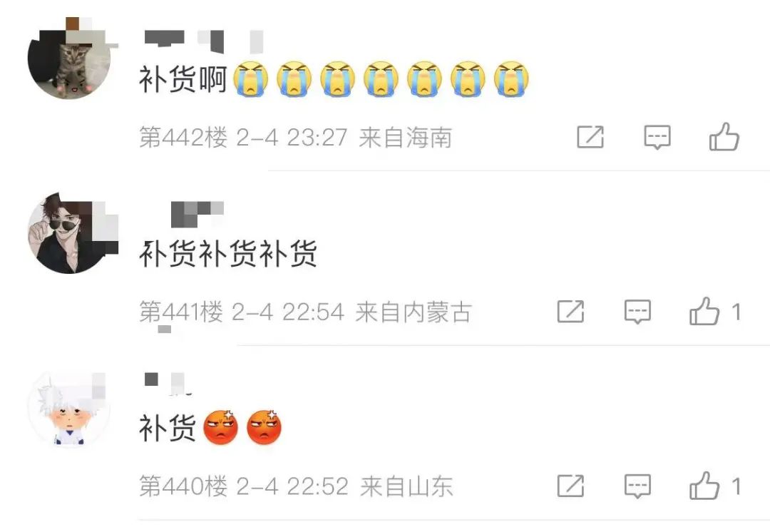The height and width of the screenshot is (532, 770).
Task: Open username above 补货补货补货 comment
Action: (x=197, y=214)
